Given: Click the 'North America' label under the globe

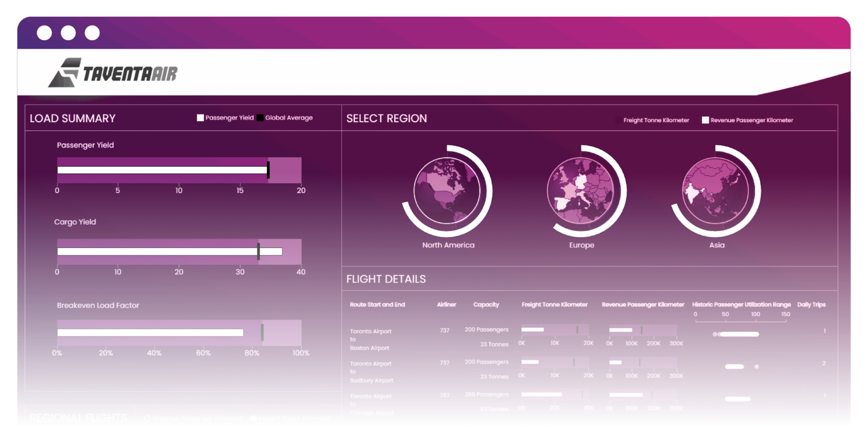Looking at the screenshot, I should point(448,245).
